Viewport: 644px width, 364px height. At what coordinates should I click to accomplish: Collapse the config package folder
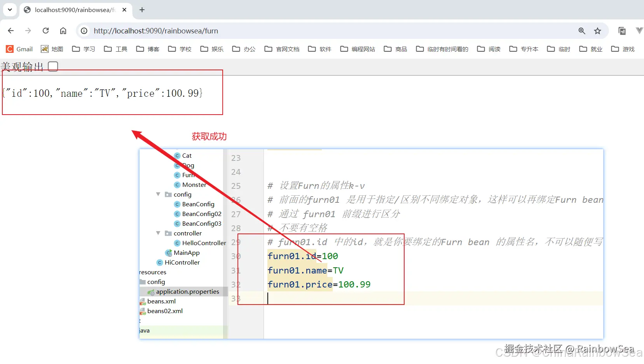158,194
